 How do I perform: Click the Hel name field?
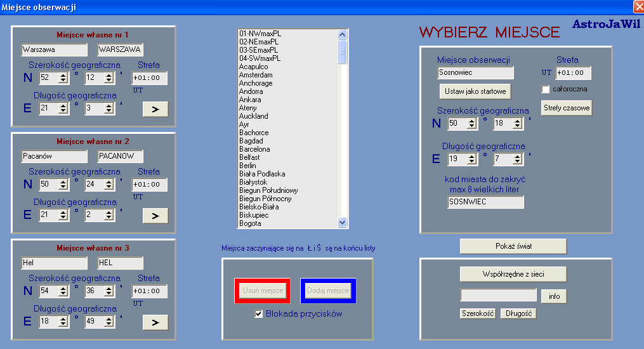coord(54,263)
